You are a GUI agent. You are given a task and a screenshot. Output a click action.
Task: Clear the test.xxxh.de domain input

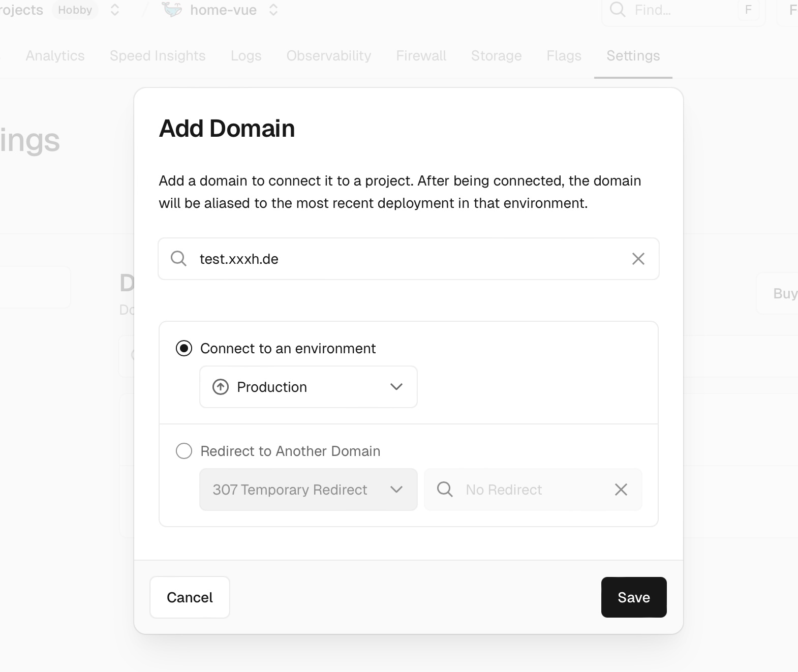[x=638, y=259]
